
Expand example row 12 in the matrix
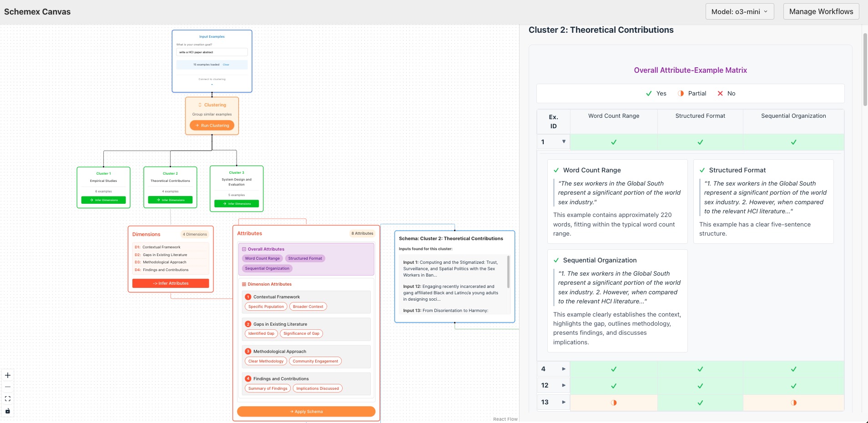[x=564, y=385]
